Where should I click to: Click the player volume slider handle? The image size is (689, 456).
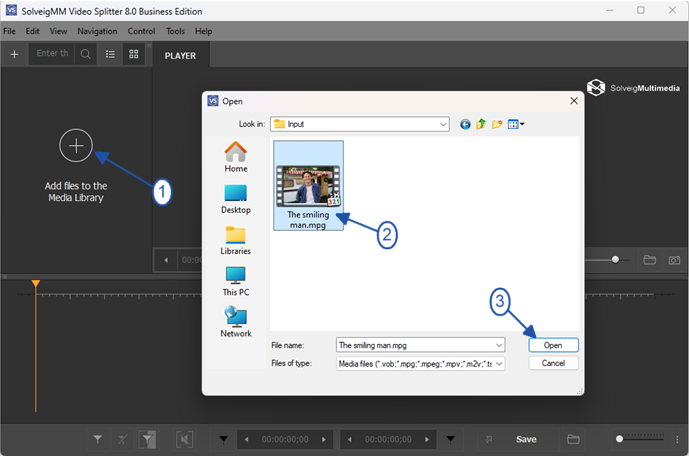(x=615, y=260)
